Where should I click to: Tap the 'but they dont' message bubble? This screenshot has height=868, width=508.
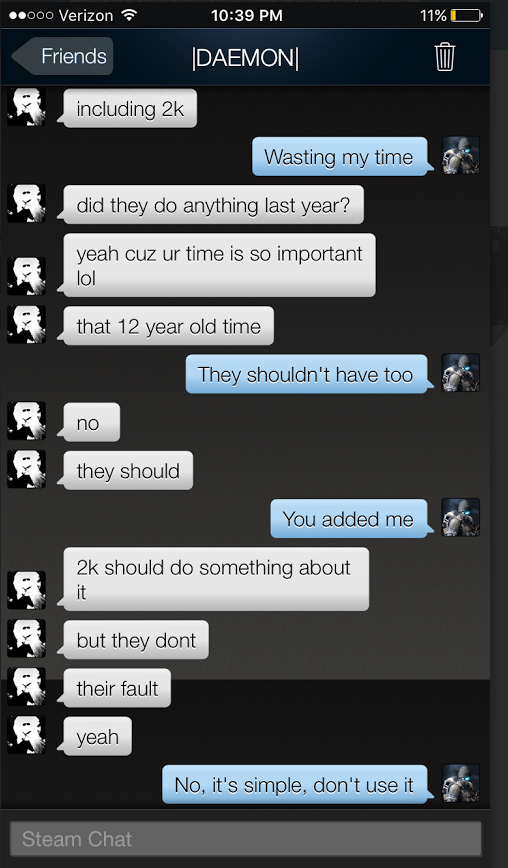pos(136,640)
